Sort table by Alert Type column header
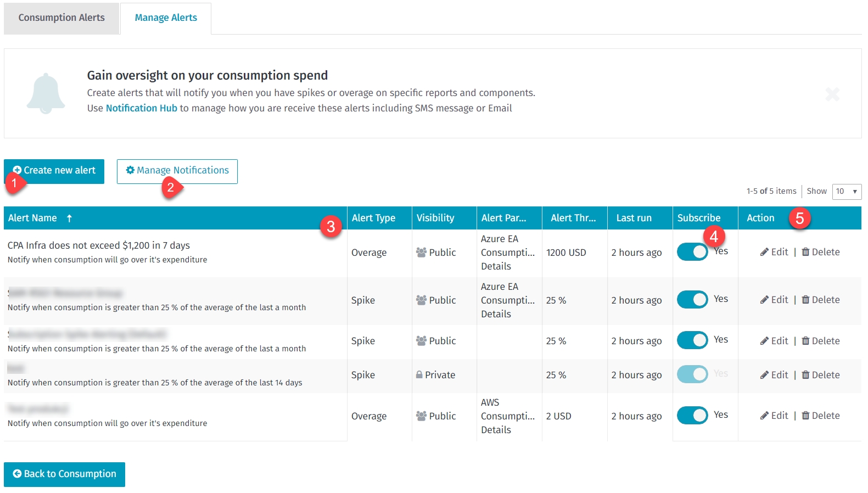Image resolution: width=868 pixels, height=493 pixels. point(373,218)
